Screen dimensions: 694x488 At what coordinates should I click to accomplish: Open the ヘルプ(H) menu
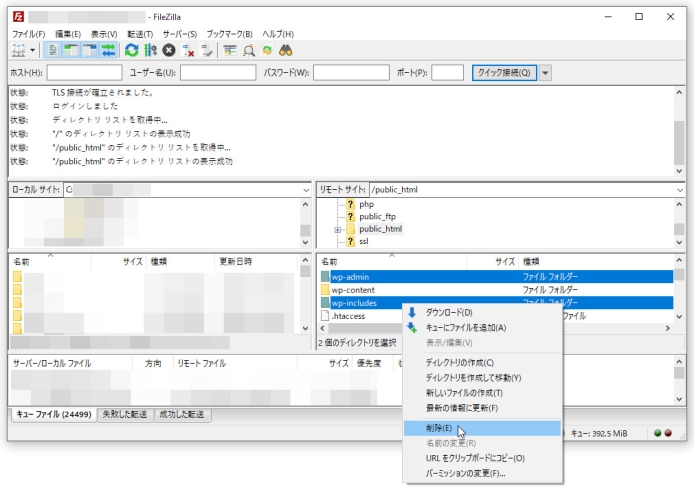(278, 34)
